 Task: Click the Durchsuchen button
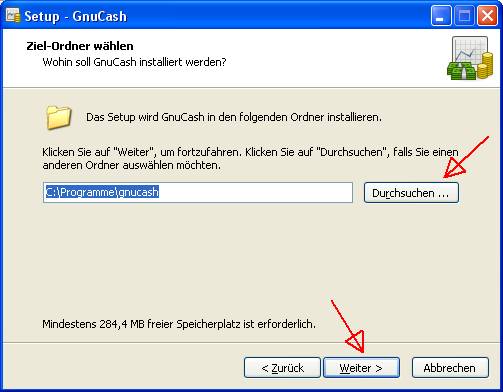(411, 192)
